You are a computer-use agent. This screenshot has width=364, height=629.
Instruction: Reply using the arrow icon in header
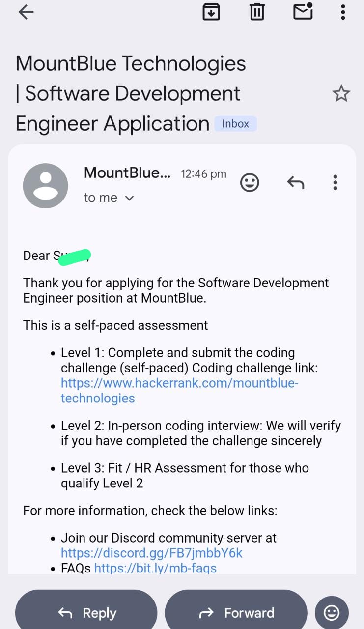(296, 183)
